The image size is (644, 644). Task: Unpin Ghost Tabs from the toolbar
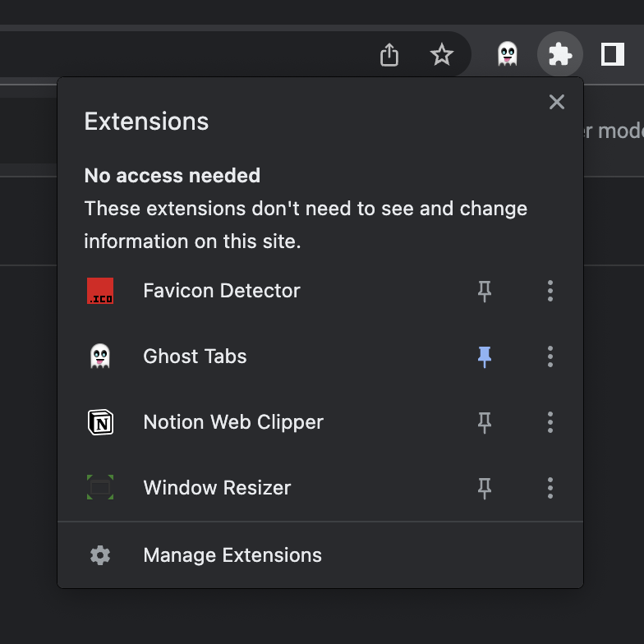pyautogui.click(x=485, y=356)
